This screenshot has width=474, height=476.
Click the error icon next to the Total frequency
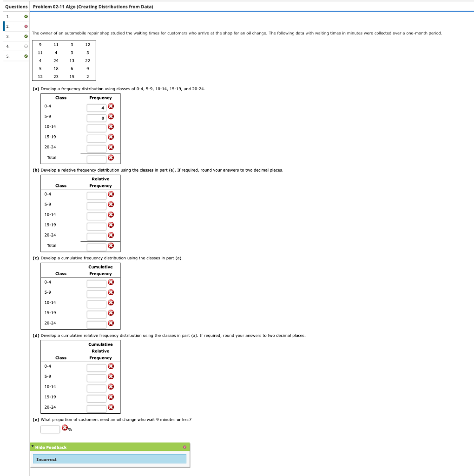click(x=111, y=158)
